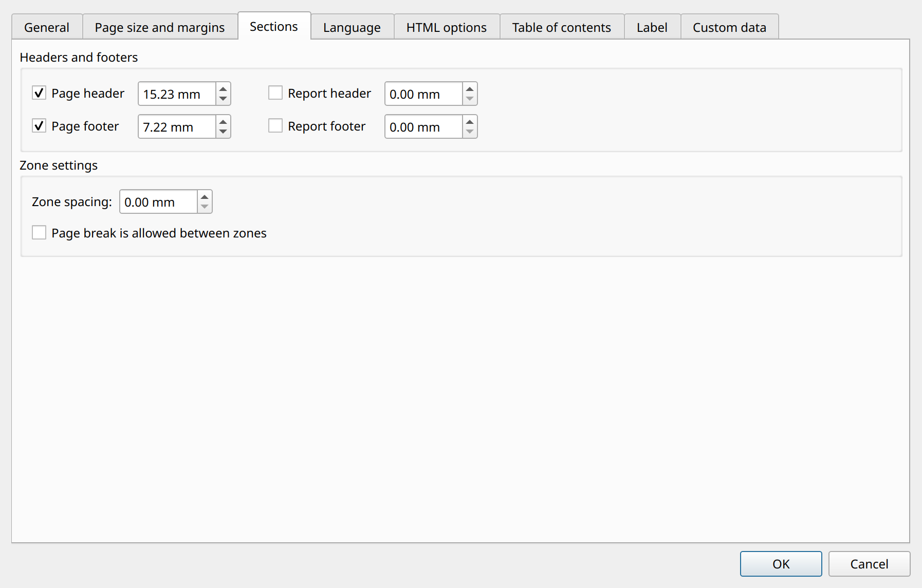Viewport: 922px width, 588px height.
Task: Select the Sections tab
Action: pyautogui.click(x=274, y=26)
